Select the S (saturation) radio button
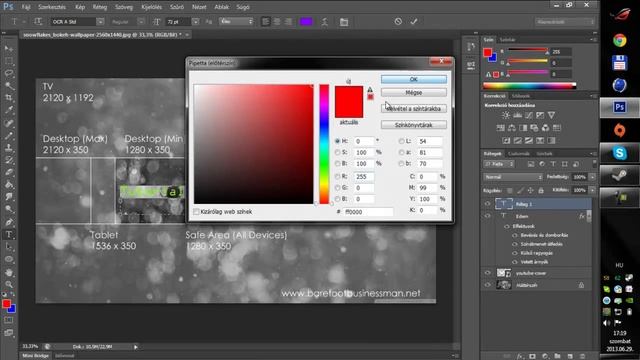The height and width of the screenshot is (360, 640). click(x=337, y=152)
